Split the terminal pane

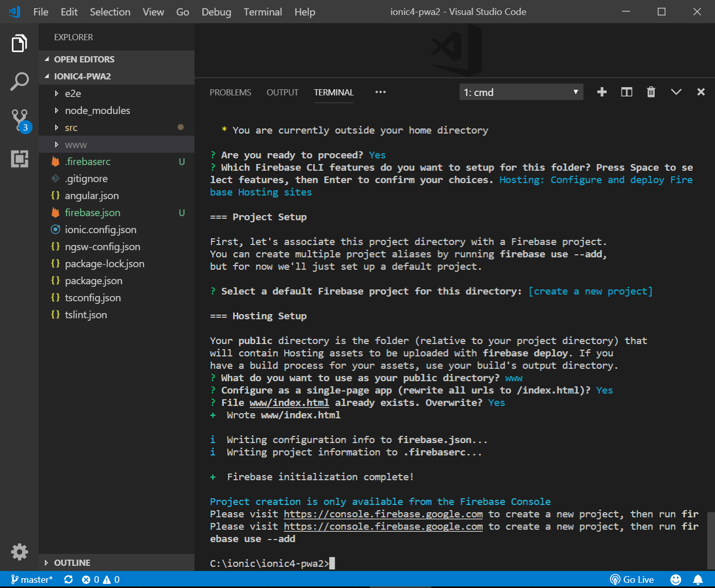626,92
